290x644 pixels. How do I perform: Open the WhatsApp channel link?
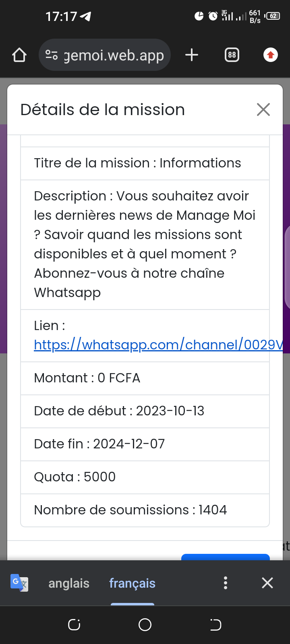click(x=158, y=345)
